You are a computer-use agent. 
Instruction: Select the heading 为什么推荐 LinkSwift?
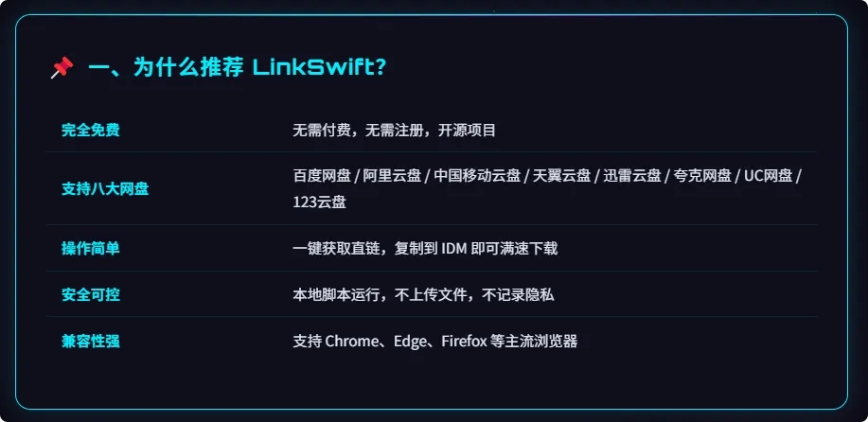click(237, 68)
